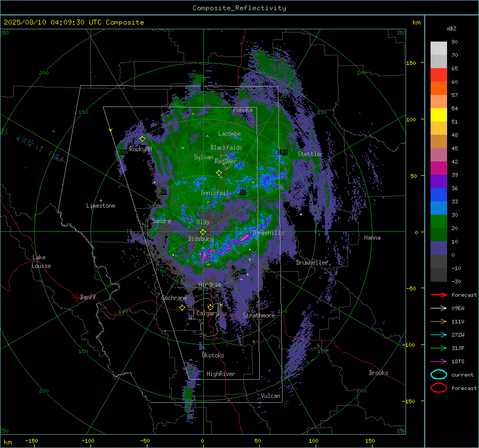
Task: Click the Brooks city label
Action: pyautogui.click(x=378, y=373)
